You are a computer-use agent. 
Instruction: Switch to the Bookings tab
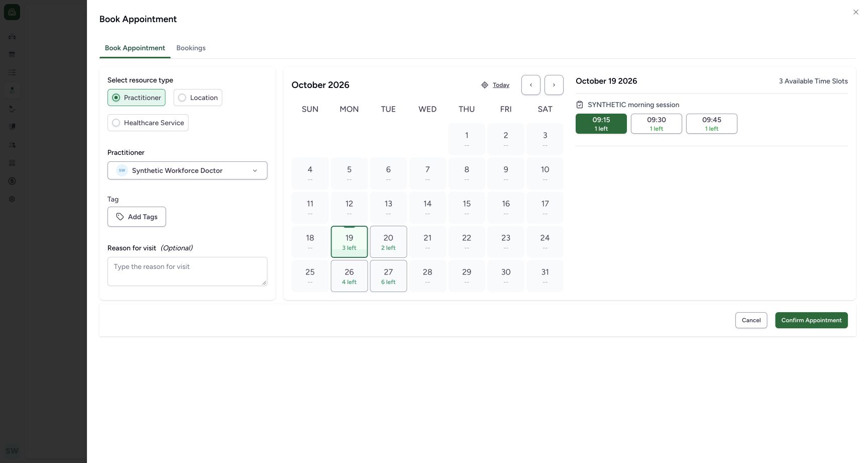tap(191, 48)
